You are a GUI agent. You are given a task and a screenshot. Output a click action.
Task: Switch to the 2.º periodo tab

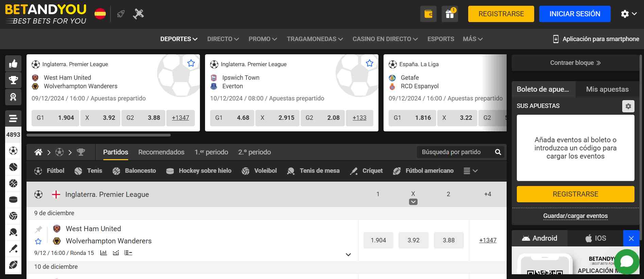point(255,152)
